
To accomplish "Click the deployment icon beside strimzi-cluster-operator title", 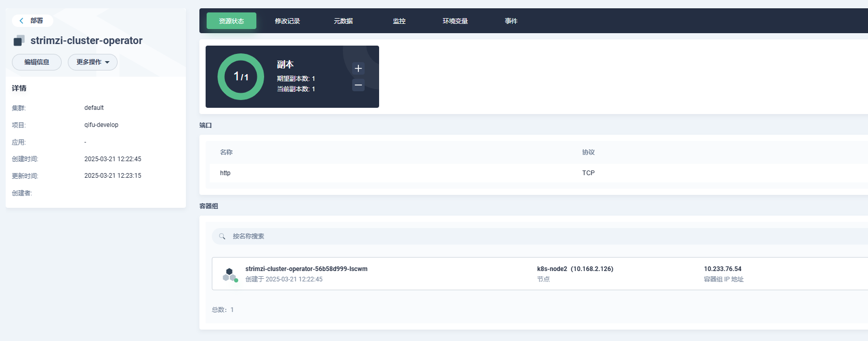I will (x=19, y=40).
